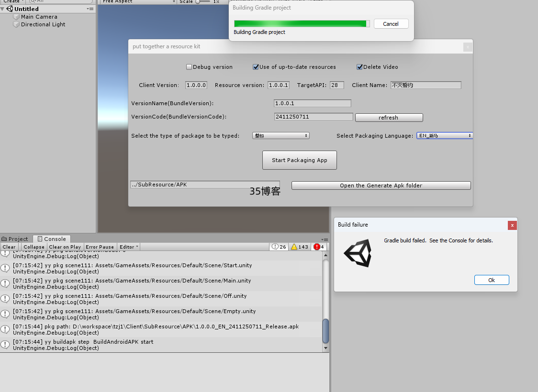Open the Packaging Language dropdown showing EN_新马

444,135
